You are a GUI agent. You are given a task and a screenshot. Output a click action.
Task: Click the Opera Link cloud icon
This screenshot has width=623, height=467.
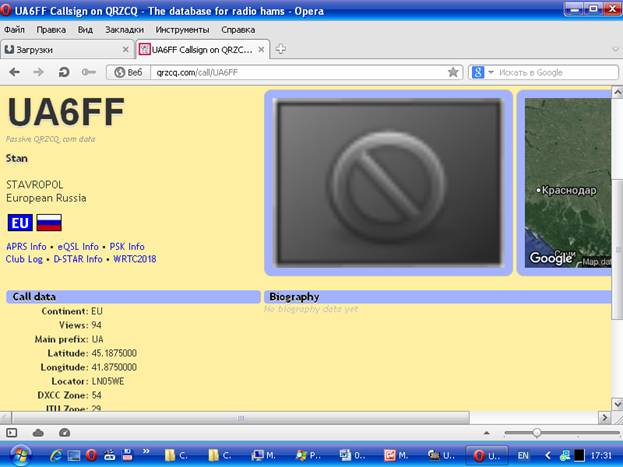pos(38,433)
